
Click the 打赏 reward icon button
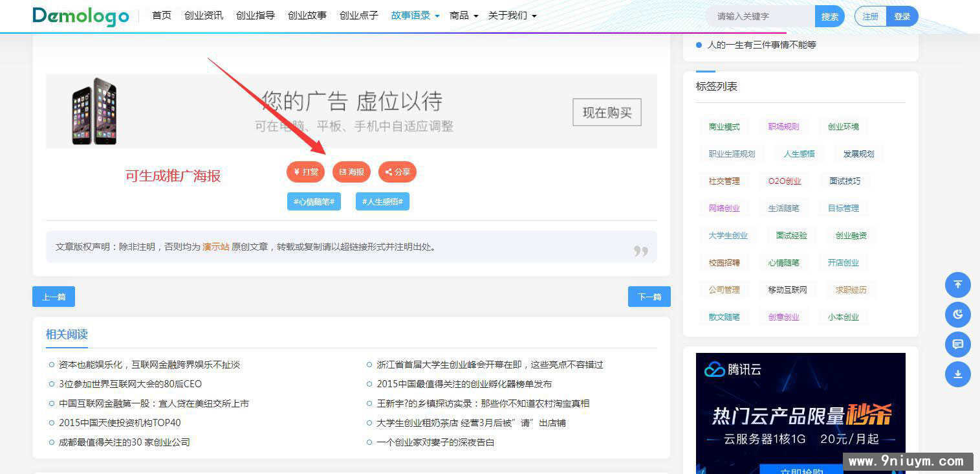coord(305,172)
